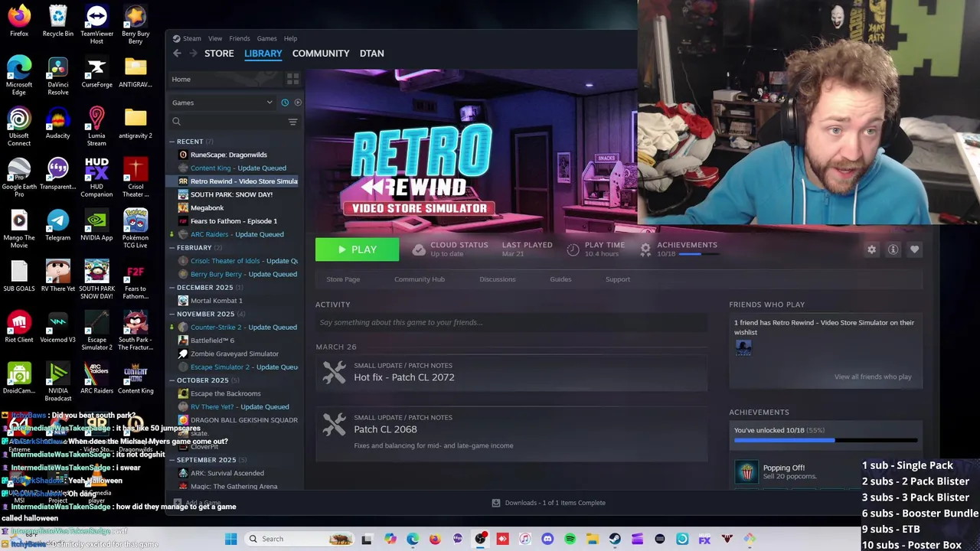This screenshot has height=551, width=980.
Task: Open Games filter dropdown
Action: coord(222,103)
